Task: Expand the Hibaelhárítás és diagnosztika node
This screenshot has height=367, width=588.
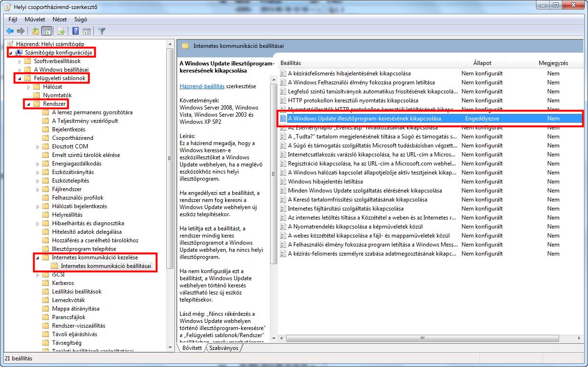Action: tap(38, 223)
